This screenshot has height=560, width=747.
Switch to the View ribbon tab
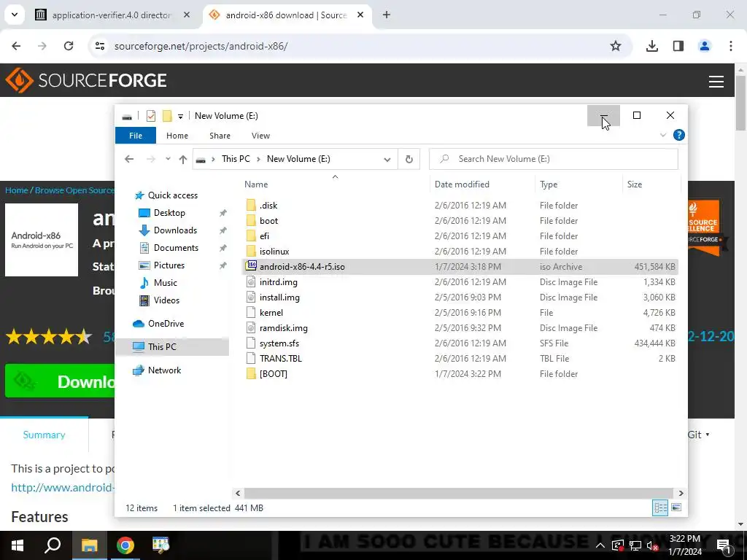(260, 136)
